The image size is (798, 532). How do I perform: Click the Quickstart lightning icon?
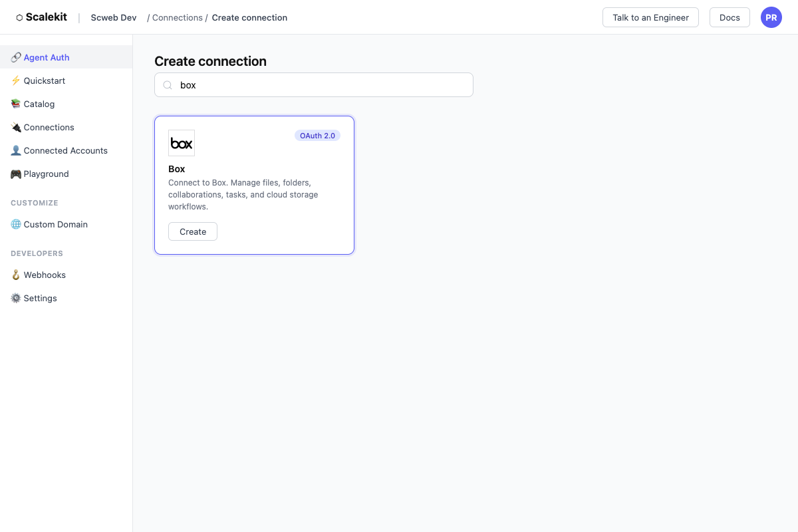tap(15, 80)
